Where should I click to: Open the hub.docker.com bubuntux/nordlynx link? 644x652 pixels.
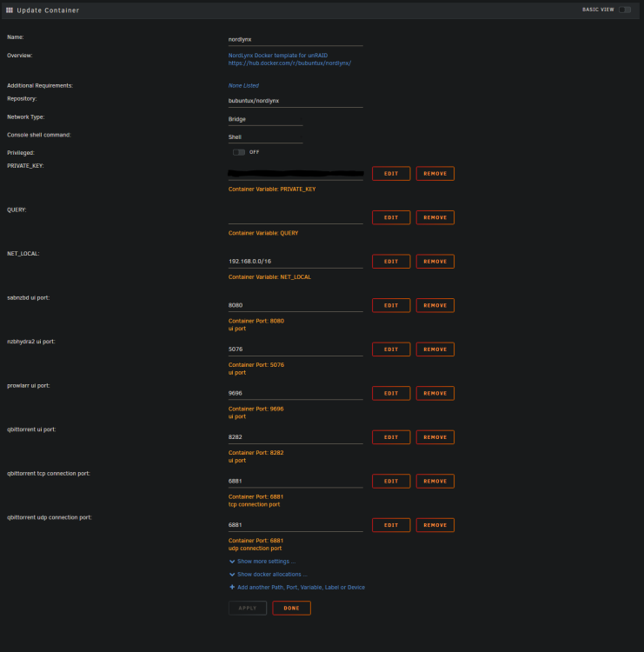tap(289, 63)
